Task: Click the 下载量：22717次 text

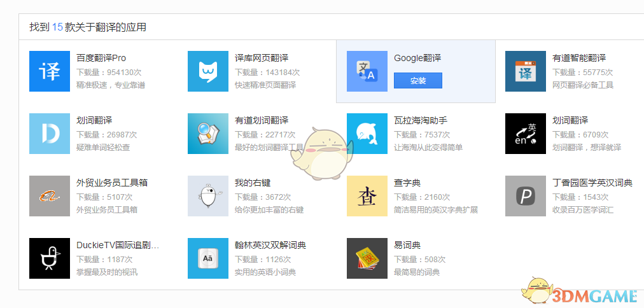Action: (265, 135)
